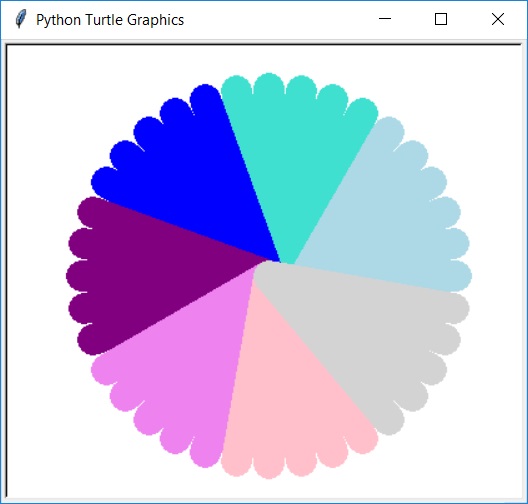Close the Python Turtle Graphics window
Viewport: 528px width, 504px height.
coord(498,19)
